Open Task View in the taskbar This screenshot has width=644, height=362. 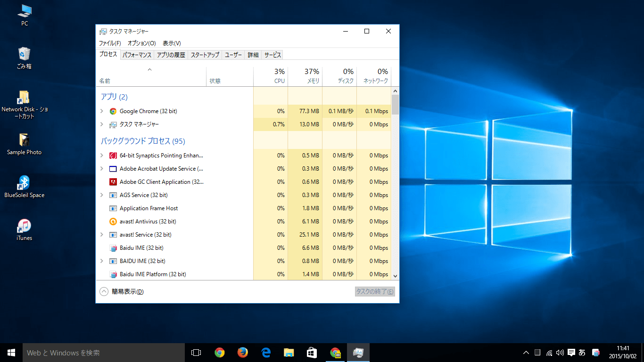click(x=196, y=353)
